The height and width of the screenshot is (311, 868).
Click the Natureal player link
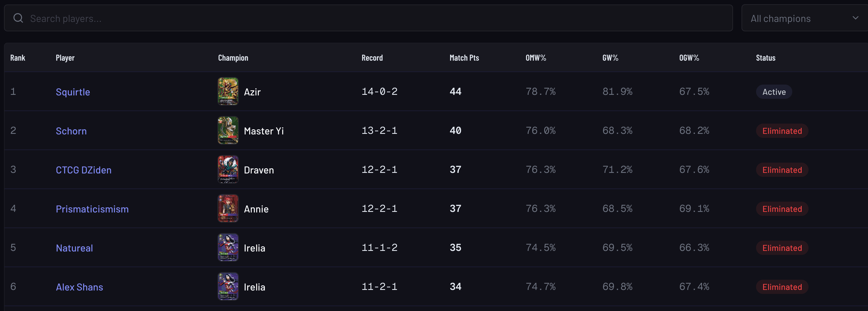tap(74, 248)
